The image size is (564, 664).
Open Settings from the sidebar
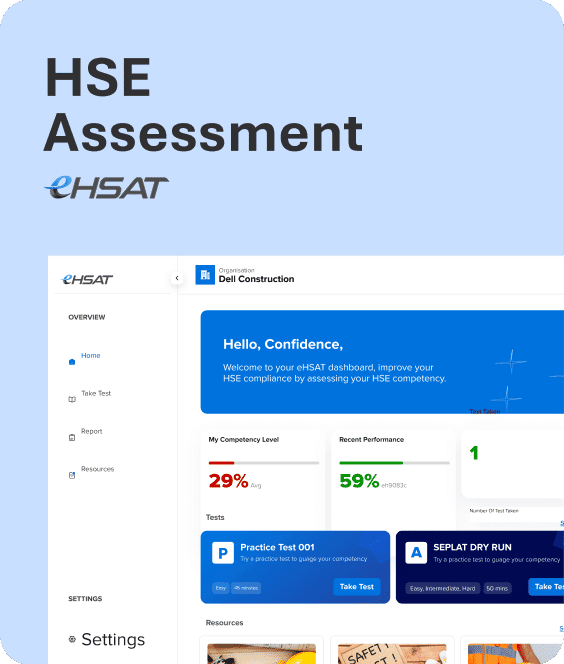[x=113, y=639]
